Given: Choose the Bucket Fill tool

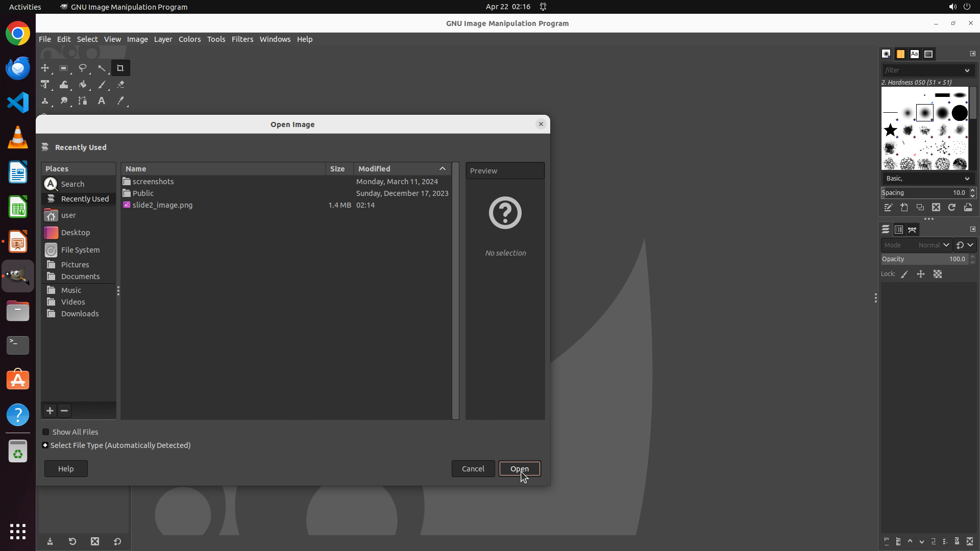Looking at the screenshot, I should tap(83, 85).
